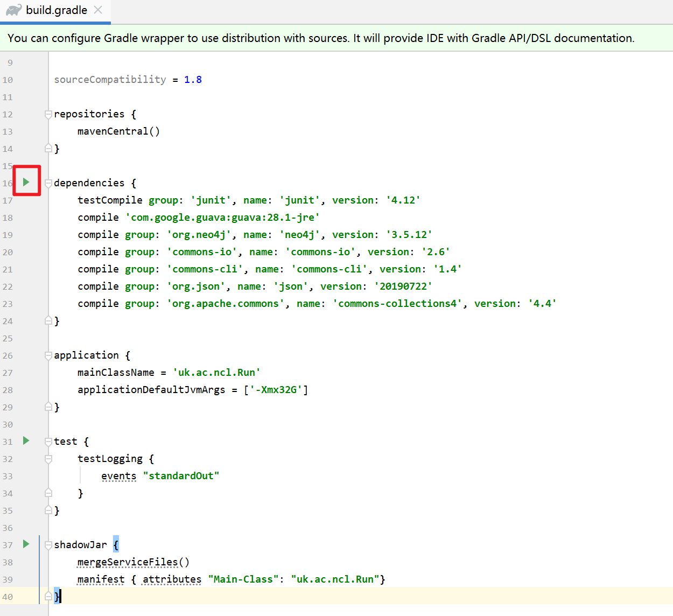This screenshot has width=673, height=616.
Task: Click fold end marker on line 40
Action: (48, 596)
